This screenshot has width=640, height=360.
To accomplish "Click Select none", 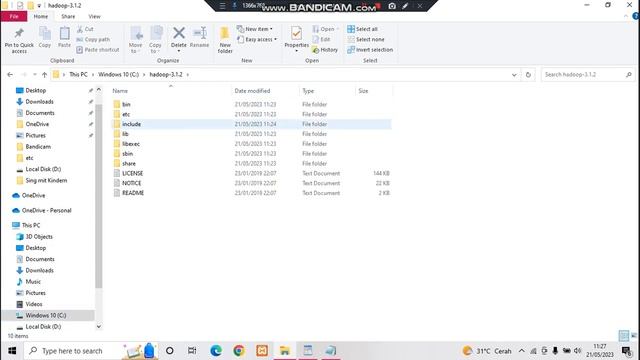I will click(x=366, y=40).
